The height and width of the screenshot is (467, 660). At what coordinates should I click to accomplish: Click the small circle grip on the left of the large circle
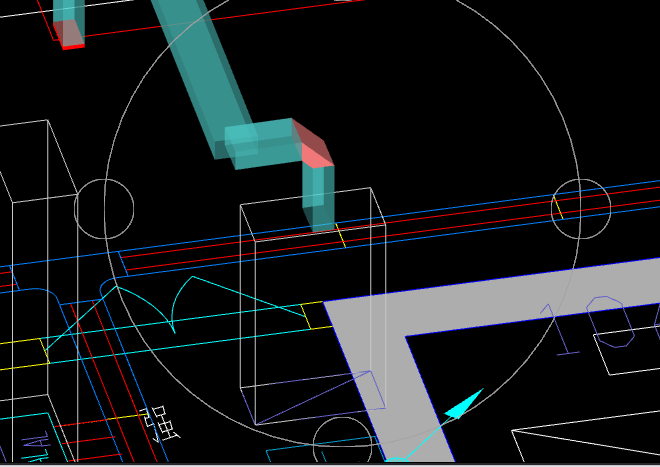pyautogui.click(x=104, y=209)
